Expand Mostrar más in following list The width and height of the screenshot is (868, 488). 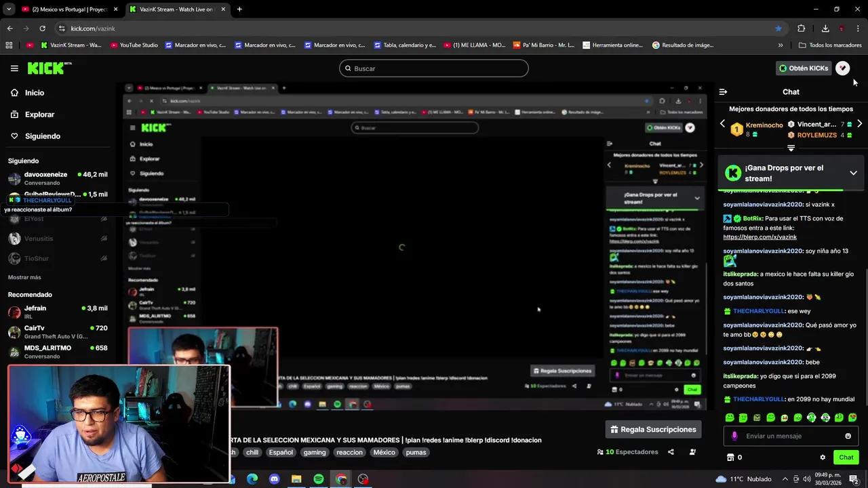[x=24, y=277]
